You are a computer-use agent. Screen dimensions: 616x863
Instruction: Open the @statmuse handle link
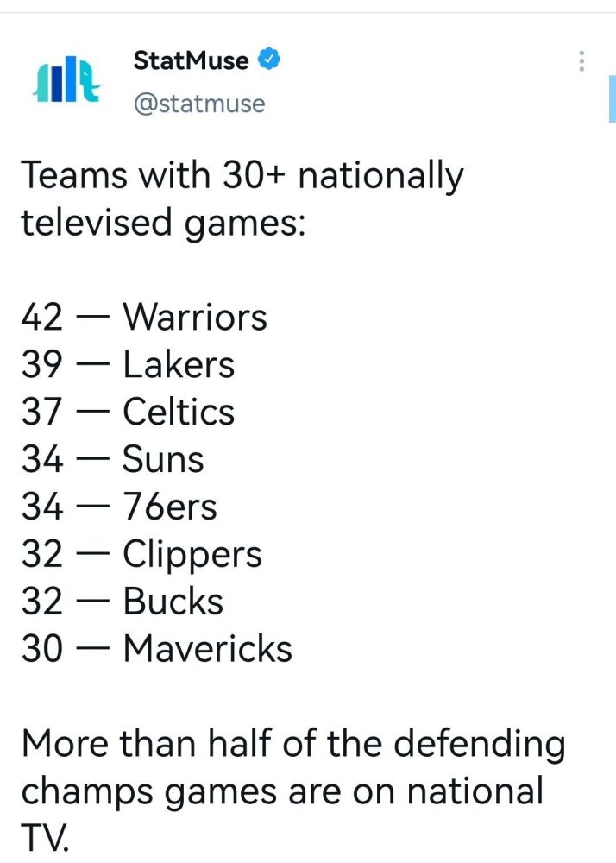pyautogui.click(x=199, y=104)
